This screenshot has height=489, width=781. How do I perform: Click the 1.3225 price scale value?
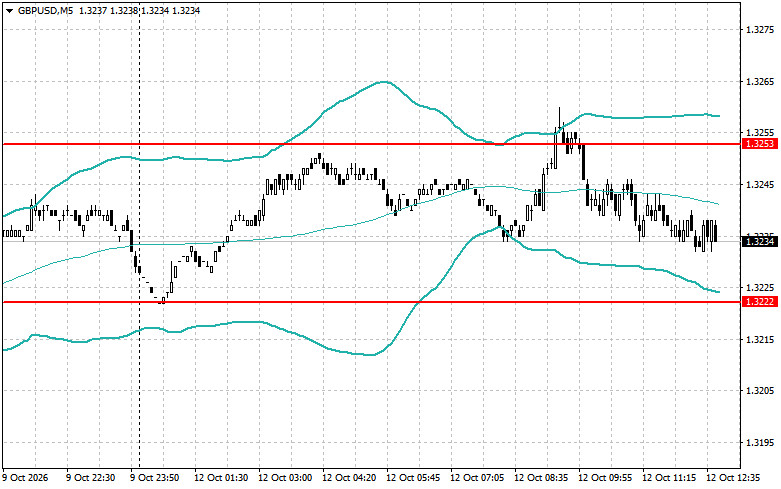coord(760,288)
